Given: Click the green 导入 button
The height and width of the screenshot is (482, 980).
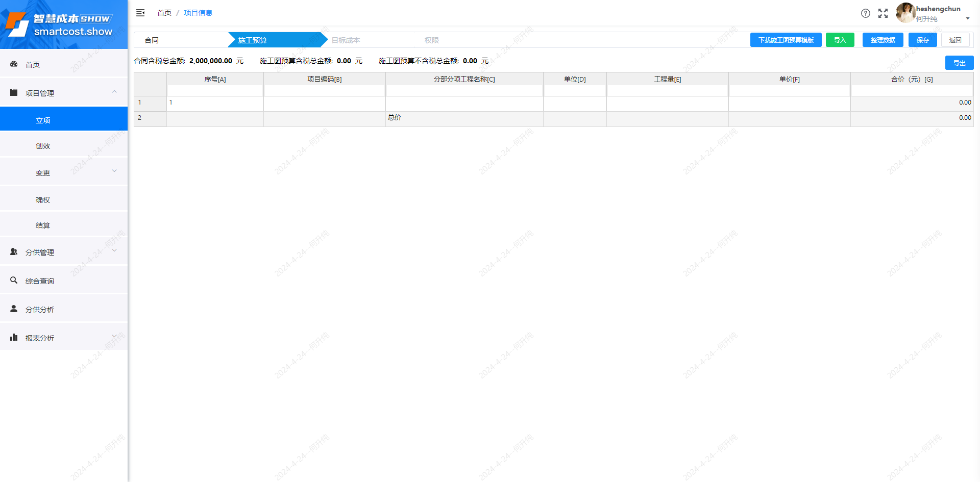Looking at the screenshot, I should [840, 40].
